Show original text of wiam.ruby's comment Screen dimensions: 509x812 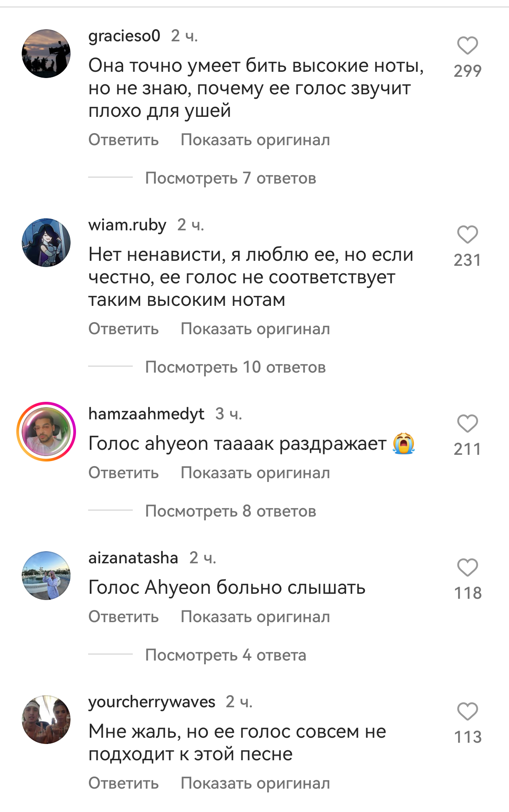(255, 329)
